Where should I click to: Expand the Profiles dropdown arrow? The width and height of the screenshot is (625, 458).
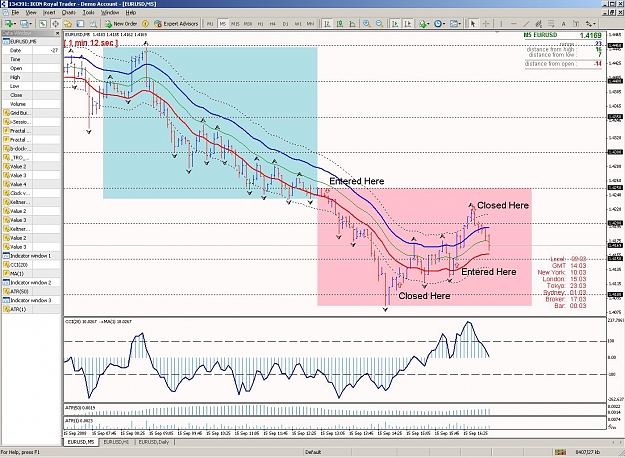point(30,24)
